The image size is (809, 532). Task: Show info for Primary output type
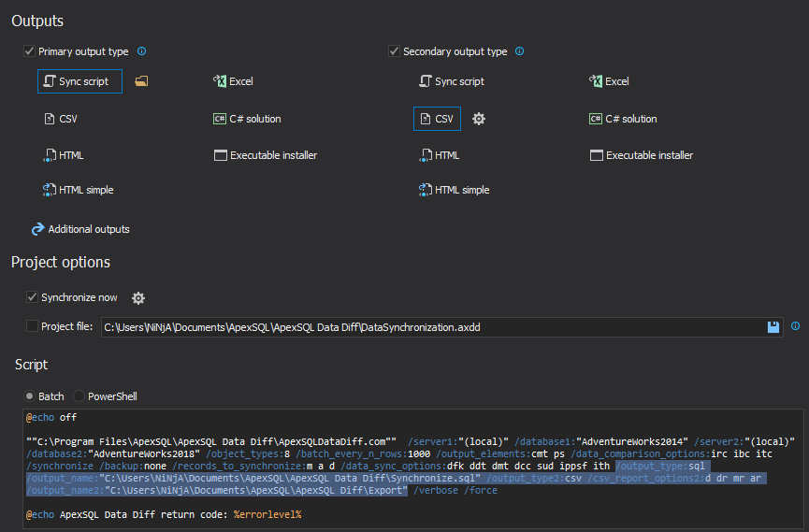[x=142, y=51]
